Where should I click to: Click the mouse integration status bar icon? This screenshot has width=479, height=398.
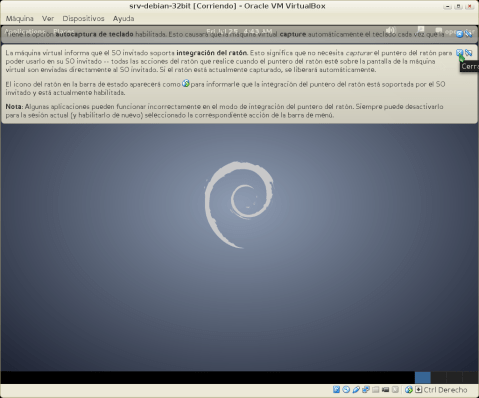tap(409, 389)
